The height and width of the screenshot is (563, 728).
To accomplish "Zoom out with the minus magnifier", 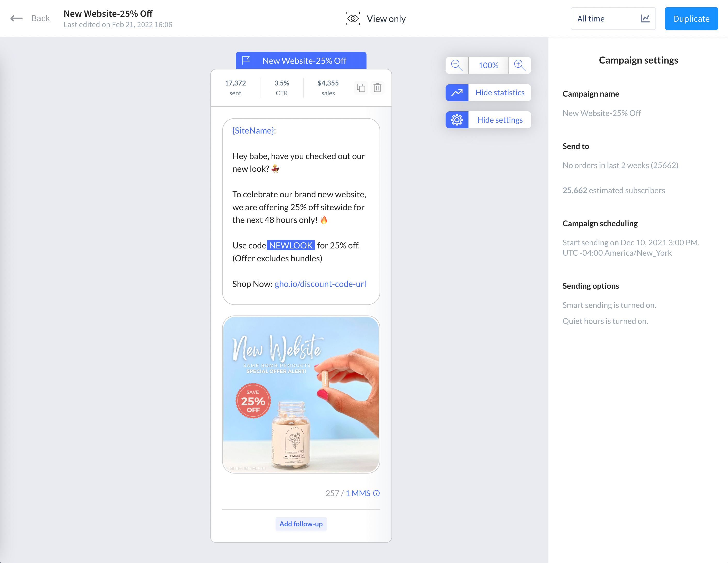I will pos(457,65).
